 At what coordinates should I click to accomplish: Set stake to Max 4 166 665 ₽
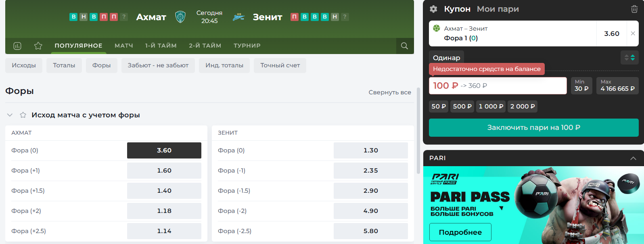pyautogui.click(x=617, y=86)
